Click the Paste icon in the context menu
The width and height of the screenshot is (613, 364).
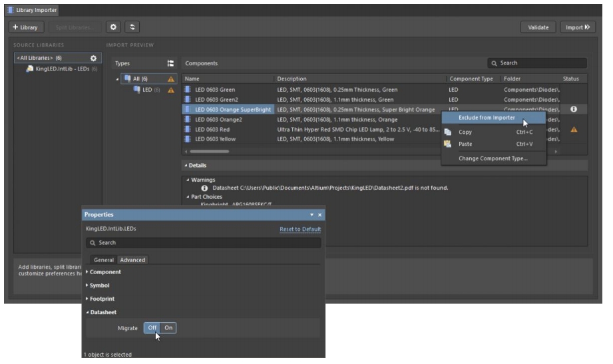pos(448,144)
